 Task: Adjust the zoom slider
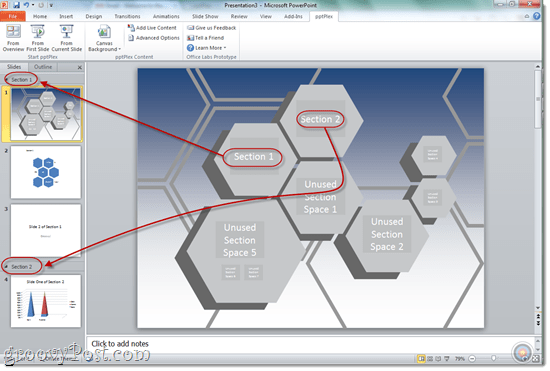pos(493,358)
